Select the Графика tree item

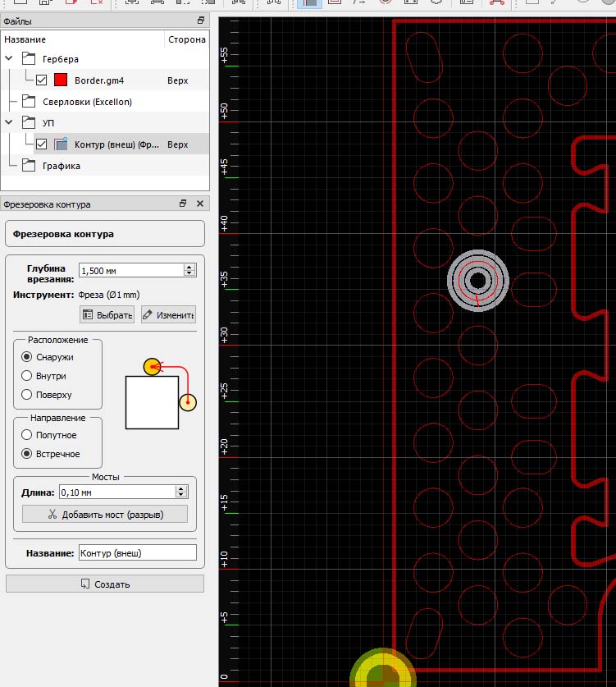[x=62, y=166]
